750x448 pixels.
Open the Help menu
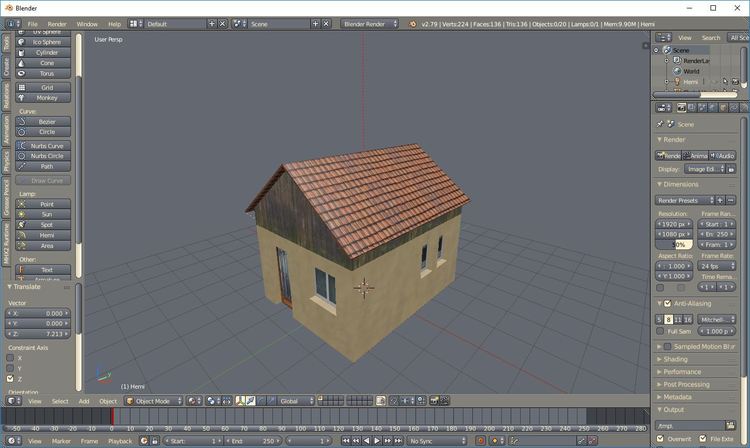coord(114,24)
